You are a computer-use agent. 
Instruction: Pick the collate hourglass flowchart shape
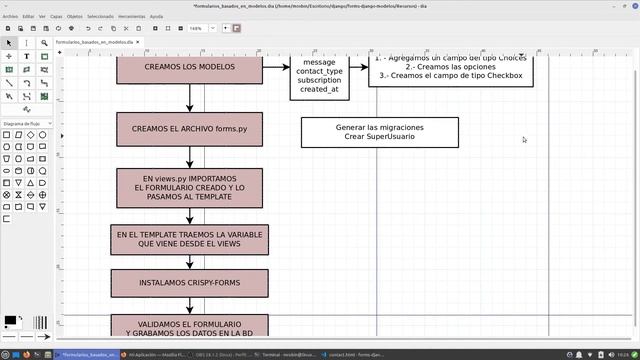pyautogui.click(x=18, y=195)
